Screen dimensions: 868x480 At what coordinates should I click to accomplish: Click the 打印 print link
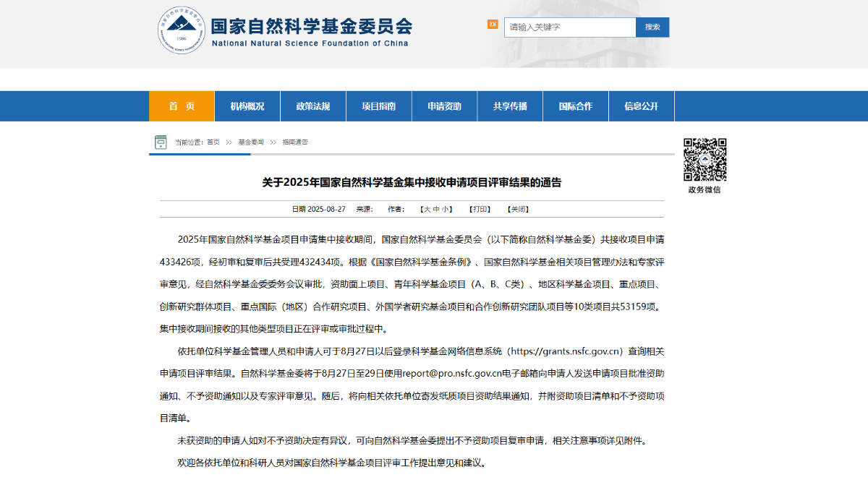pyautogui.click(x=480, y=210)
